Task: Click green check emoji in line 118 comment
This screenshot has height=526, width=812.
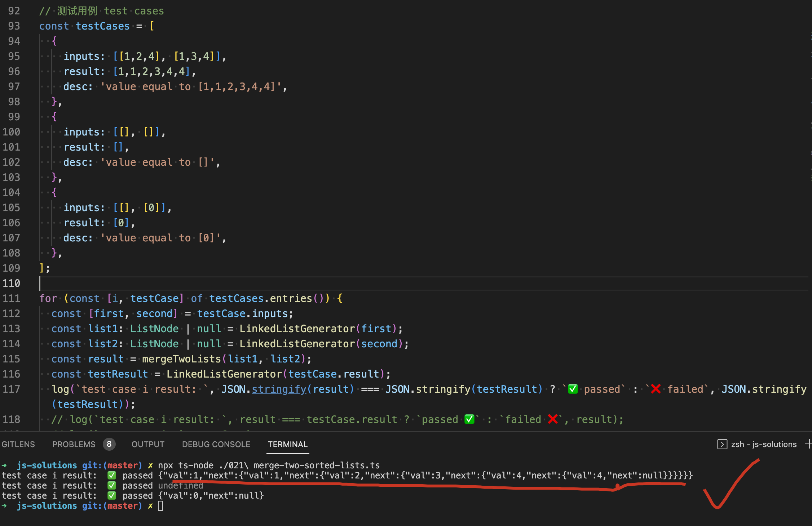Action: pyautogui.click(x=469, y=419)
